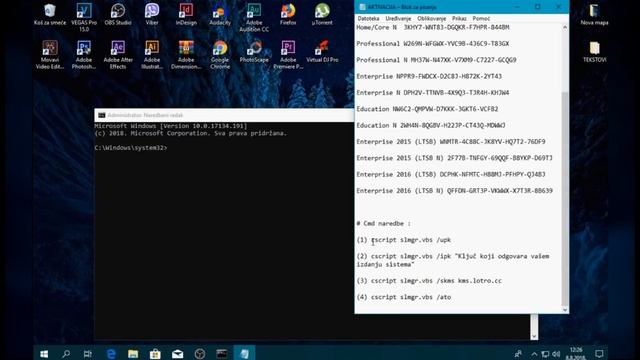The width and height of the screenshot is (640, 360).
Task: Click the 'cscript slmgr.vbs /upk' line
Action: coord(411,240)
